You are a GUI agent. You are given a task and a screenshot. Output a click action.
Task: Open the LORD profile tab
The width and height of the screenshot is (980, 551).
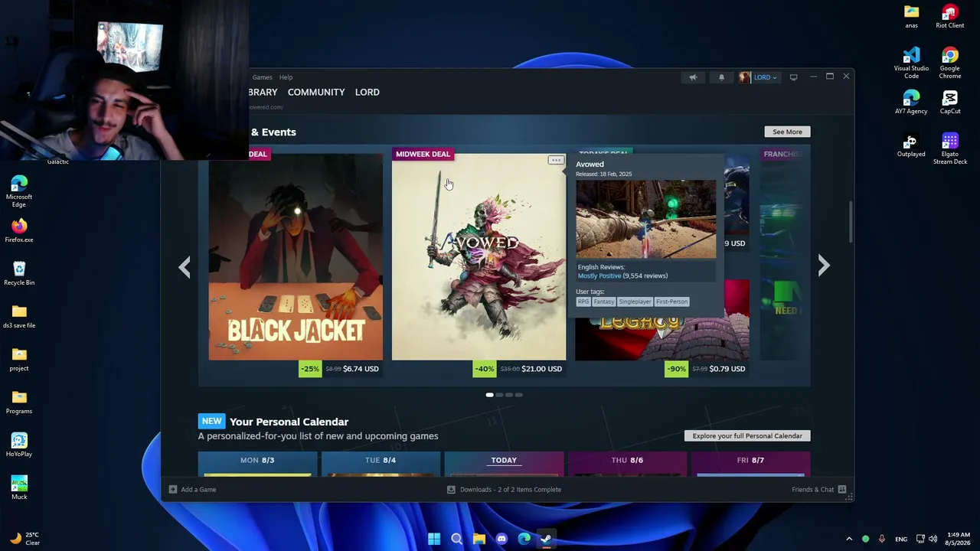point(367,92)
